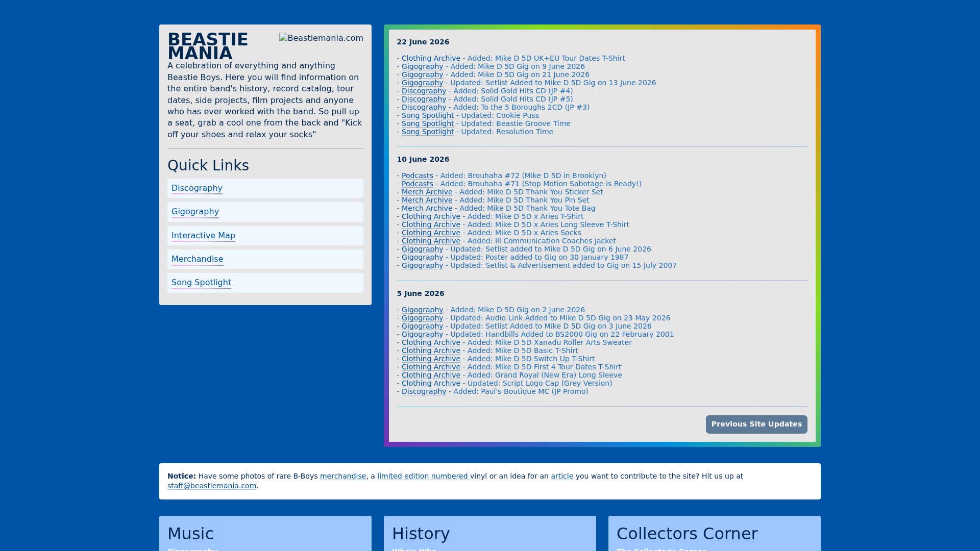Click the 5 June 2026 date heading
Screen dimensions: 980x551
click(421, 294)
